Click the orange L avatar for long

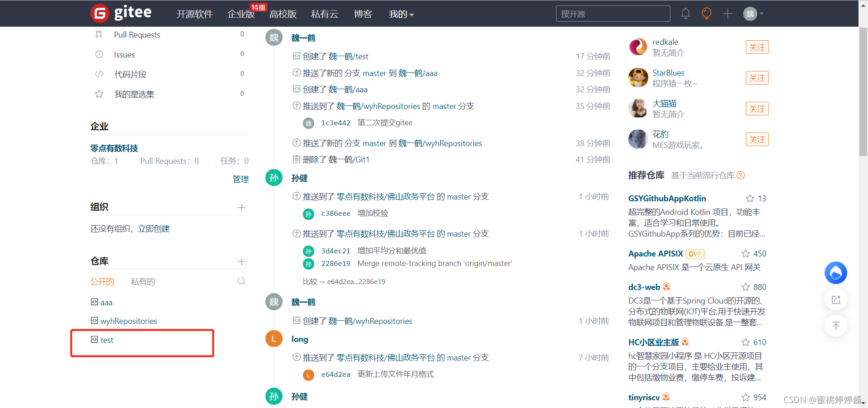click(274, 338)
